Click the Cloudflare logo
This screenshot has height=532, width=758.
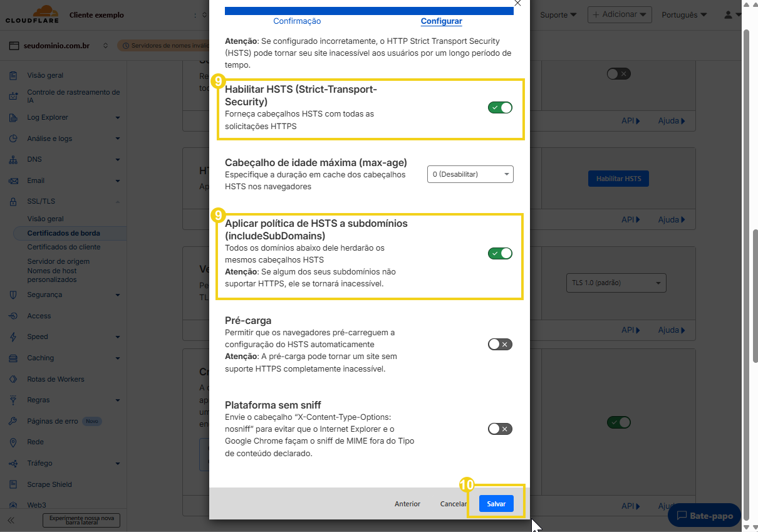point(31,14)
